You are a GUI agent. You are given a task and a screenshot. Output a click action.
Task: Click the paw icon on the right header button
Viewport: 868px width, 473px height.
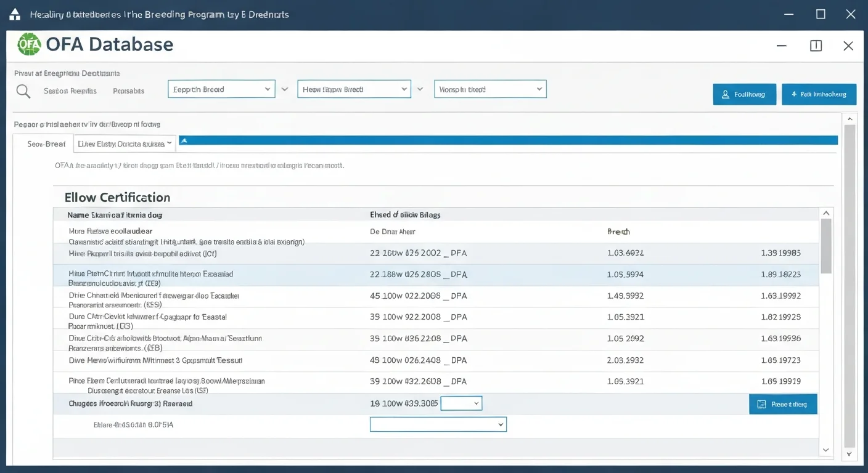pyautogui.click(x=795, y=94)
